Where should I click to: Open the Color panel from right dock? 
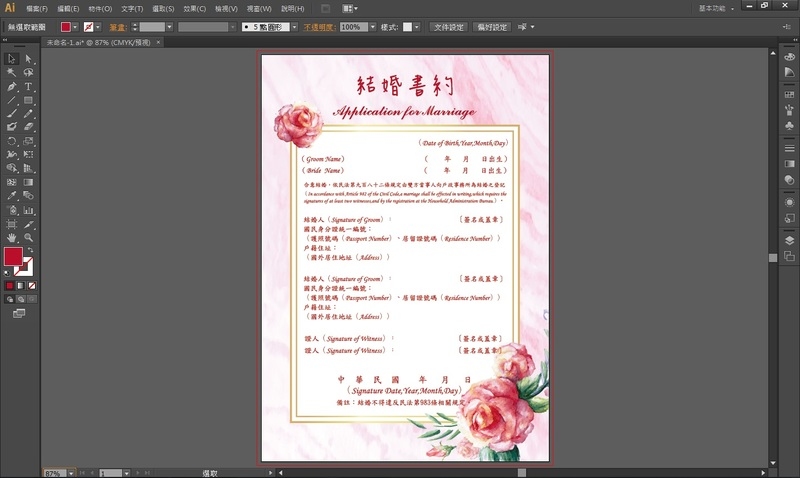789,57
